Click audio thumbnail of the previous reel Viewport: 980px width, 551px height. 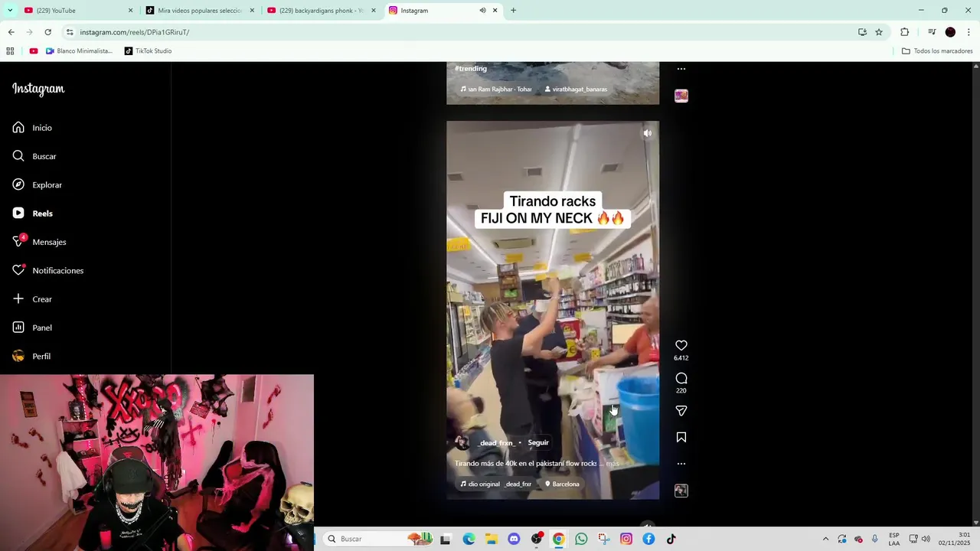tap(681, 96)
